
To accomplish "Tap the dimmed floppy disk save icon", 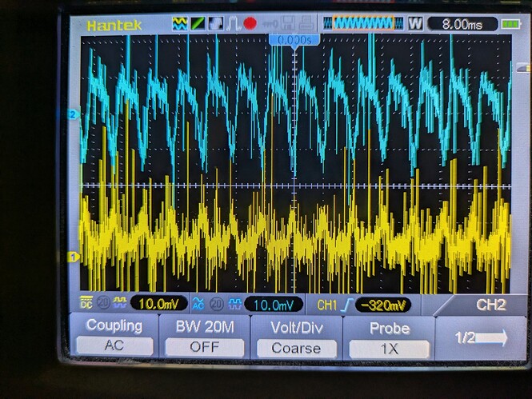I will (288, 24).
